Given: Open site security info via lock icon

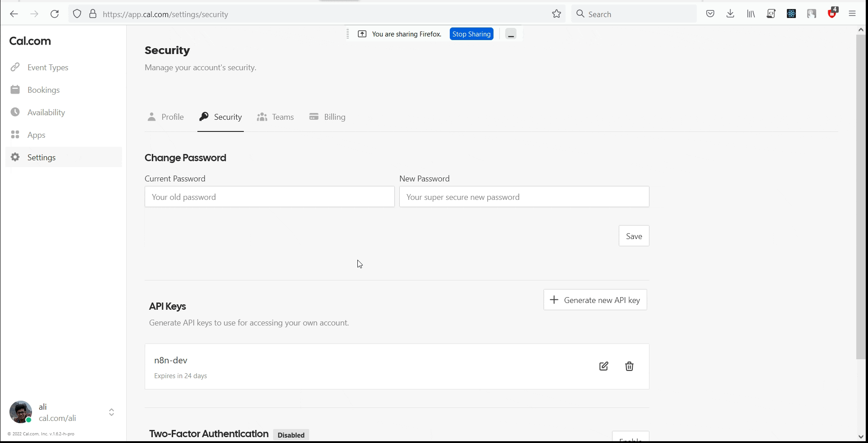Looking at the screenshot, I should [93, 14].
